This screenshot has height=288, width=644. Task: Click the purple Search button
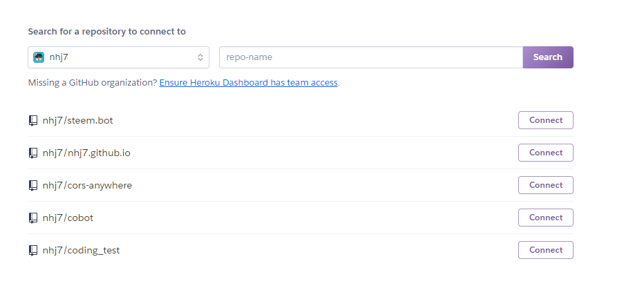pyautogui.click(x=548, y=57)
